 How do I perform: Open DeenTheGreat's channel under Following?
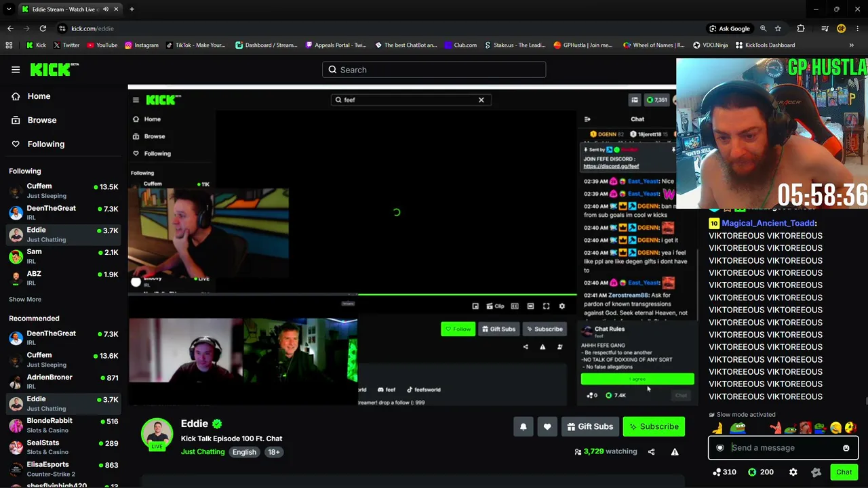tap(64, 213)
